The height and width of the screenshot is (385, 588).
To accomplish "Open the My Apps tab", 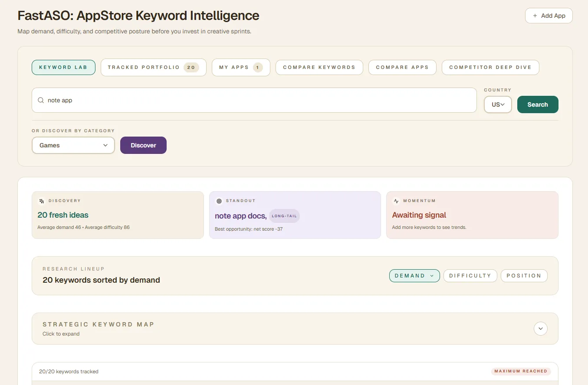I will (x=240, y=67).
